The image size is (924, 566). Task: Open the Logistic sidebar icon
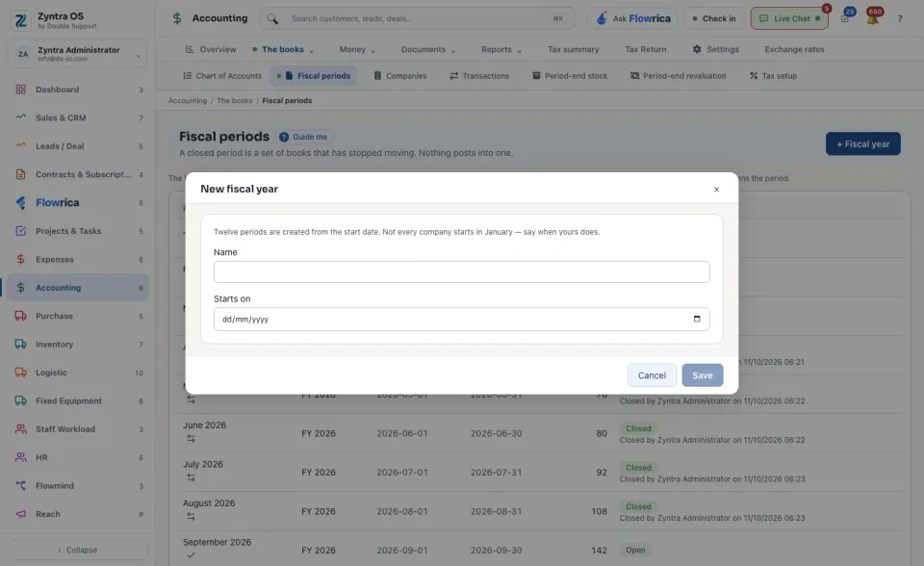coord(20,373)
